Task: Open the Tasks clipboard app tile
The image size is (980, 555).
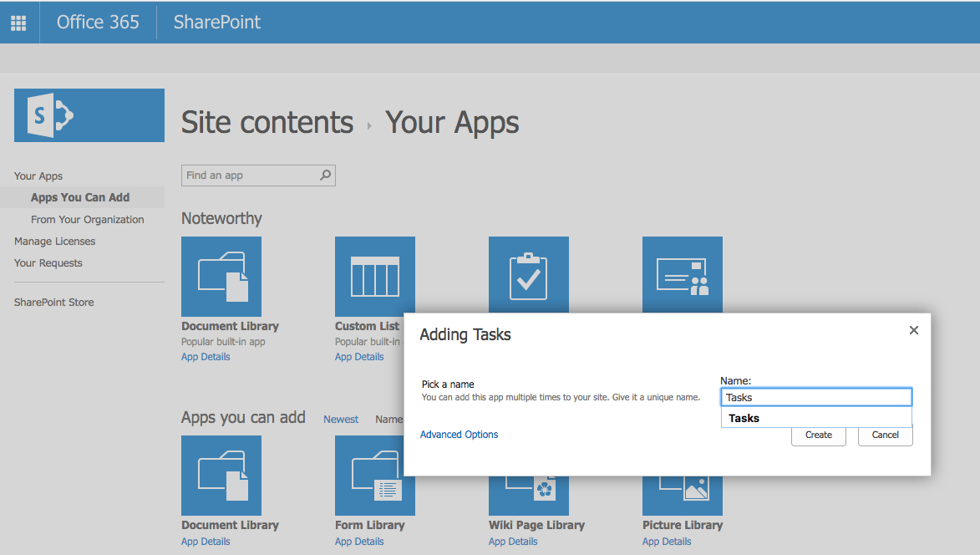Action: click(x=528, y=274)
